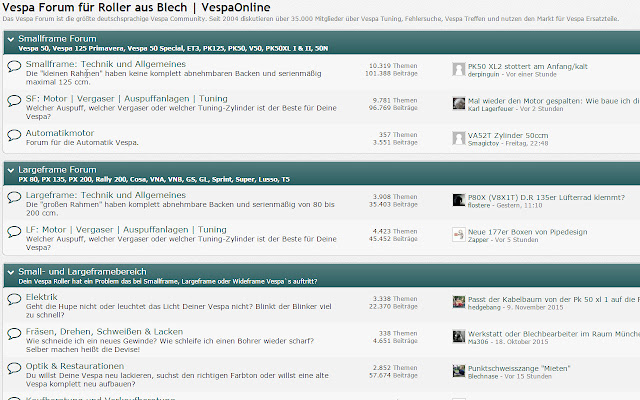Click description "Forum für die Automatik Vespa."

(82, 143)
